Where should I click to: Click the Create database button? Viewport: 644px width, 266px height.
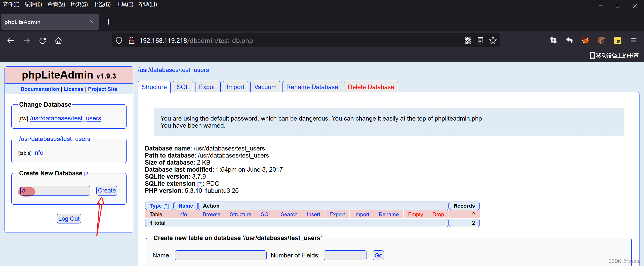pos(107,191)
